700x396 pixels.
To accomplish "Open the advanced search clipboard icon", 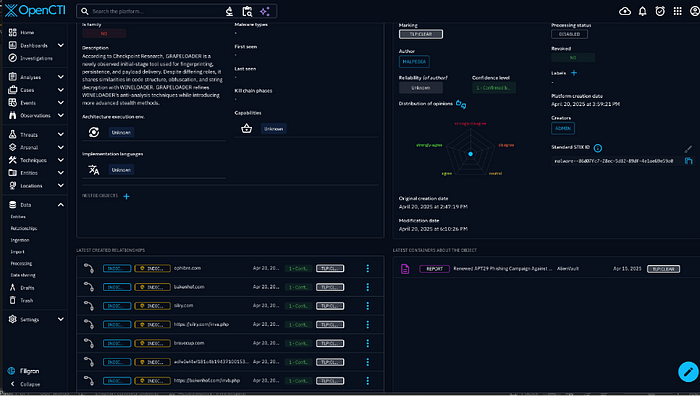I will tap(247, 11).
